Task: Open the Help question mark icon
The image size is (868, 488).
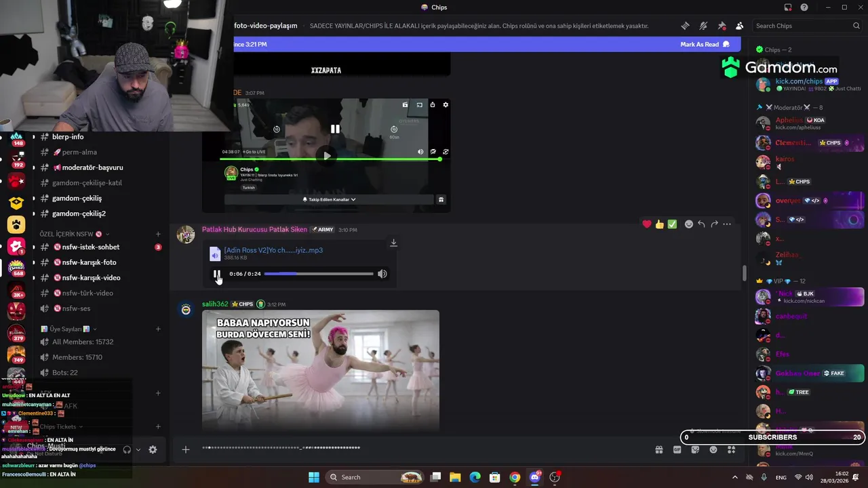Action: point(804,7)
